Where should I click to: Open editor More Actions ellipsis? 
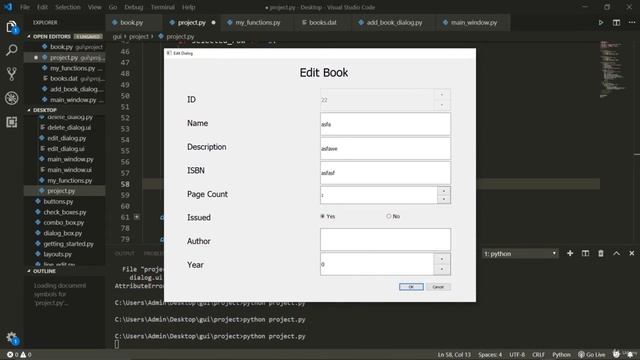631,22
